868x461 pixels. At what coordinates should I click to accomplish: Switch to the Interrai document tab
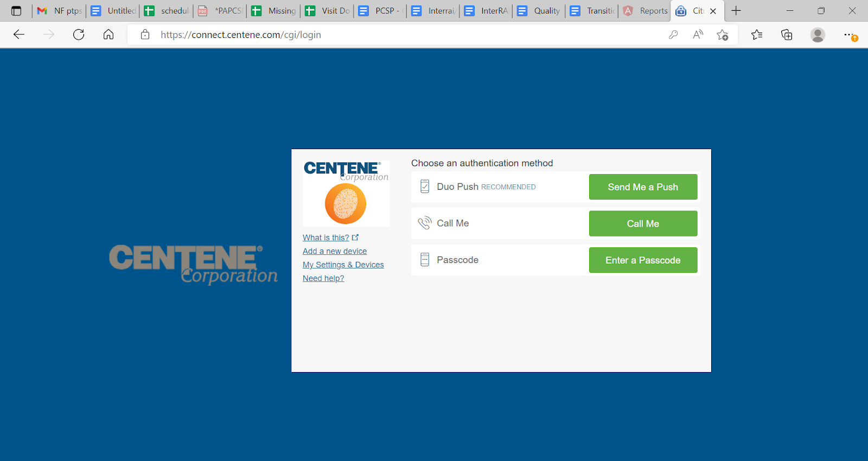[433, 11]
